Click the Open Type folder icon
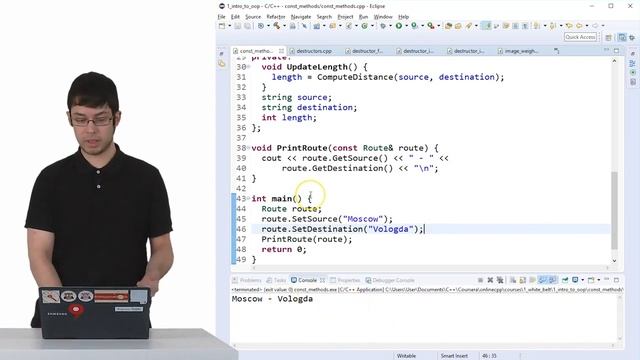Image resolution: width=640 pixels, height=360 pixels. 448,26
